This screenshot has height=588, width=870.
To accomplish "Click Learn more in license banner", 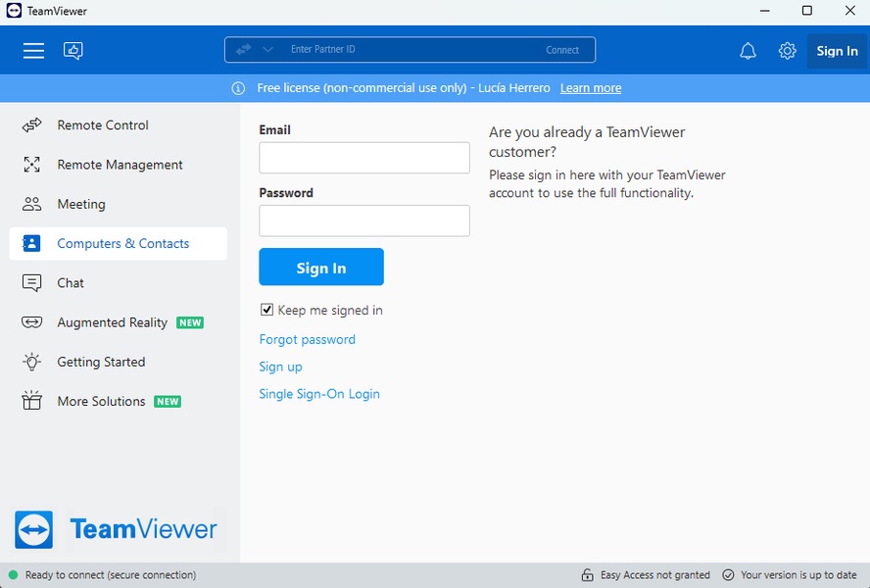I will (591, 88).
